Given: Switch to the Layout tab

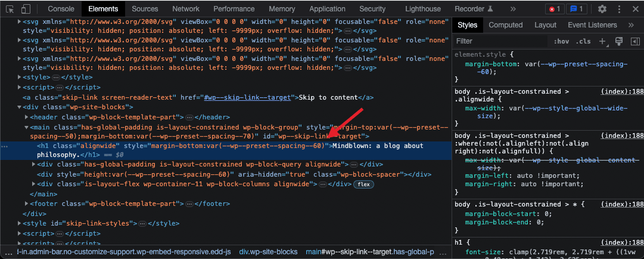Looking at the screenshot, I should coord(546,25).
